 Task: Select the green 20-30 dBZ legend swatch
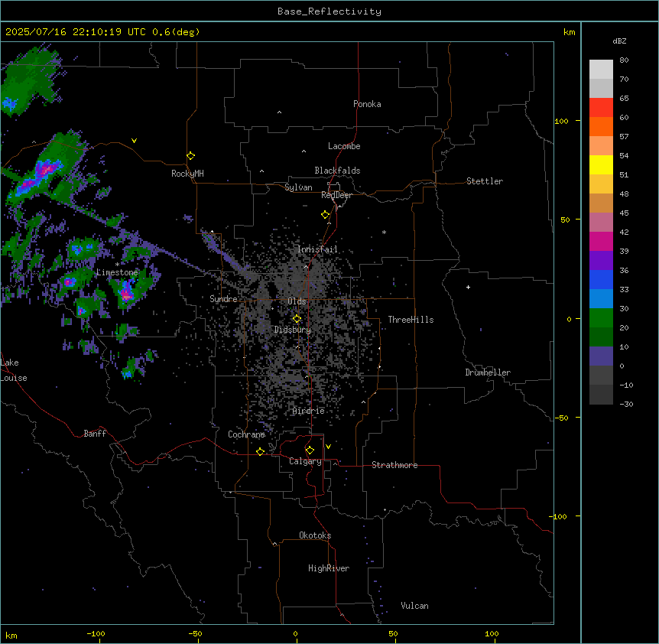click(601, 318)
